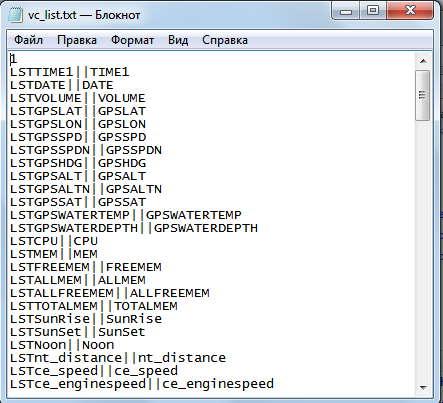Click the vertical scrollbar thumb

(x=423, y=95)
